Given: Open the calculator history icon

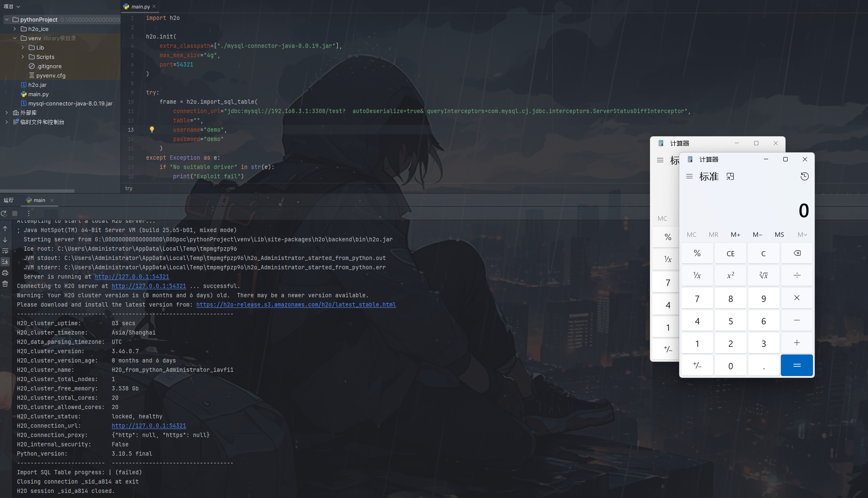Looking at the screenshot, I should pyautogui.click(x=805, y=177).
